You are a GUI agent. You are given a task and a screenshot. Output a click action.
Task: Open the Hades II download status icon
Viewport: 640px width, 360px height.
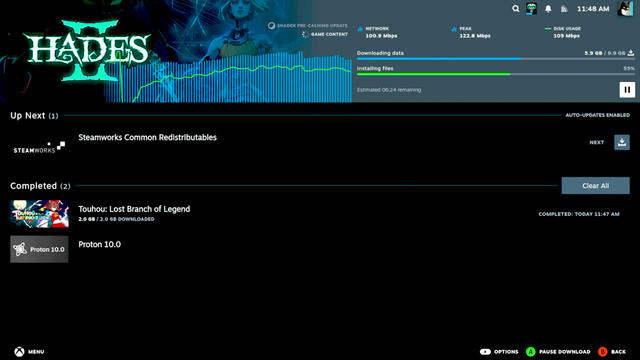[x=531, y=9]
